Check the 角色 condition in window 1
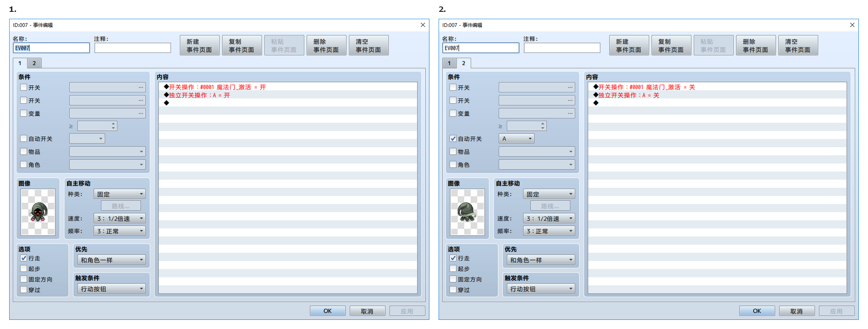Viewport: 868px width, 329px height. pos(24,164)
